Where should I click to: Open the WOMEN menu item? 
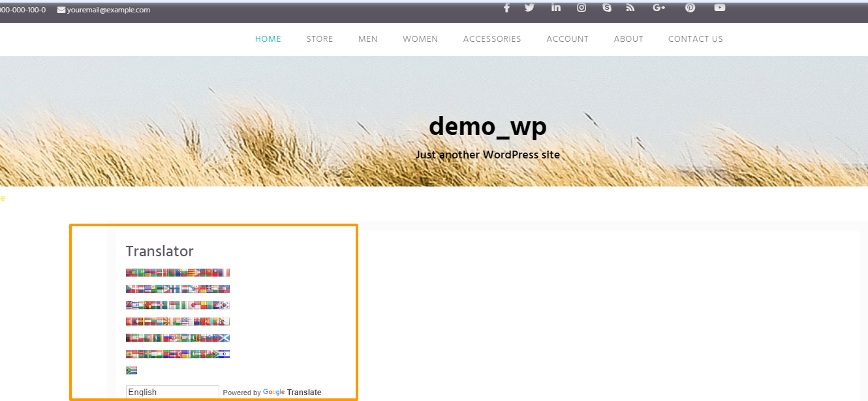point(420,39)
